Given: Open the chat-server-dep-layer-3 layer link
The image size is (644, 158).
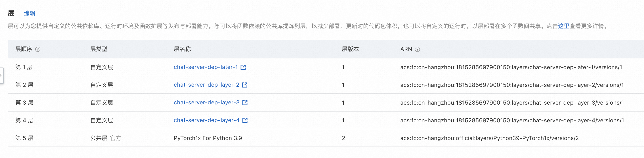Looking at the screenshot, I should click(206, 103).
